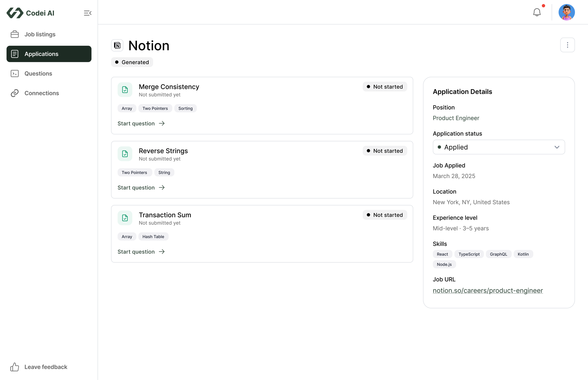Click arrow next to Transaction Sum Start question
This screenshot has height=380, width=588.
(x=162, y=252)
